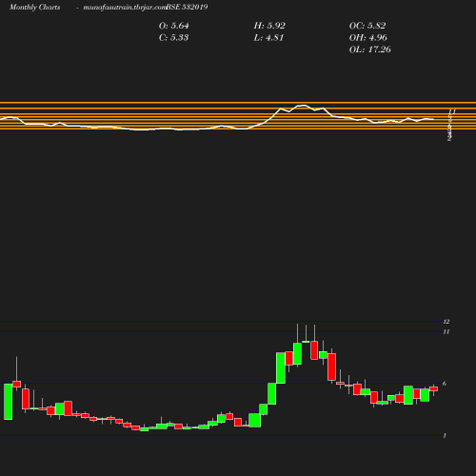Click price axis label 11
476x476 pixels.
click(x=446, y=332)
